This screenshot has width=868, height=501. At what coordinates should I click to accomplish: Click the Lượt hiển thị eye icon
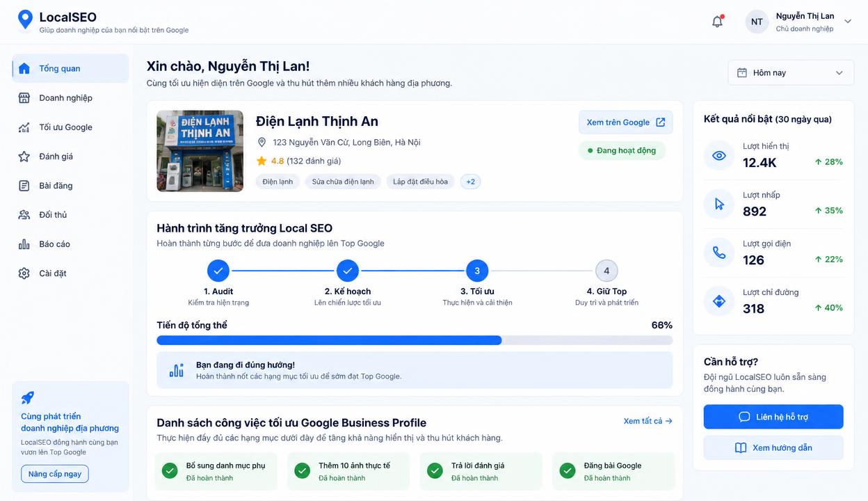[x=719, y=155]
